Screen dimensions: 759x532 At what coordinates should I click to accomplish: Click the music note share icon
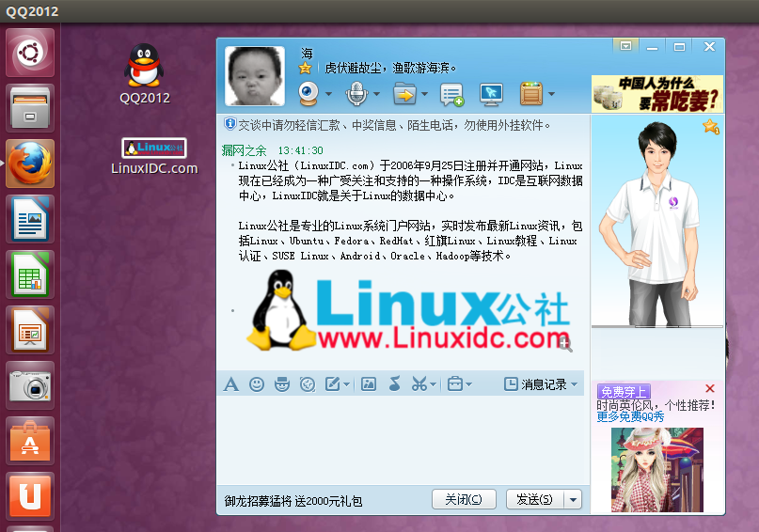pos(394,384)
